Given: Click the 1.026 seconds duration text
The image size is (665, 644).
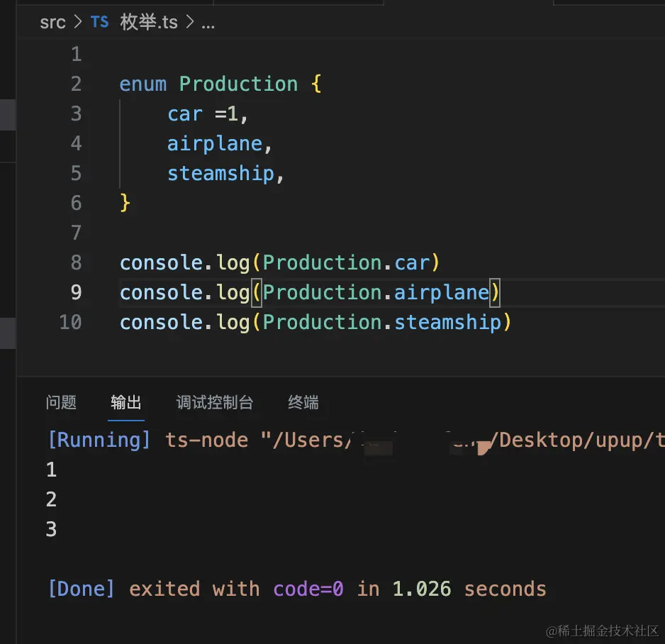Looking at the screenshot, I should pos(469,589).
